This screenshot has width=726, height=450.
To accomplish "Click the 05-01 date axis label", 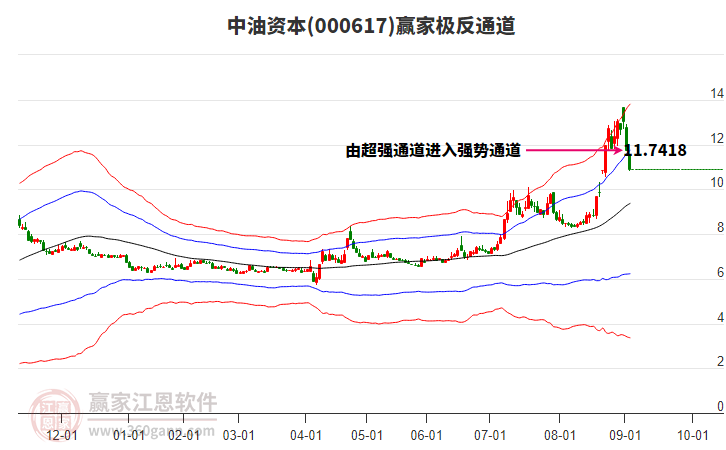I will point(367,436).
